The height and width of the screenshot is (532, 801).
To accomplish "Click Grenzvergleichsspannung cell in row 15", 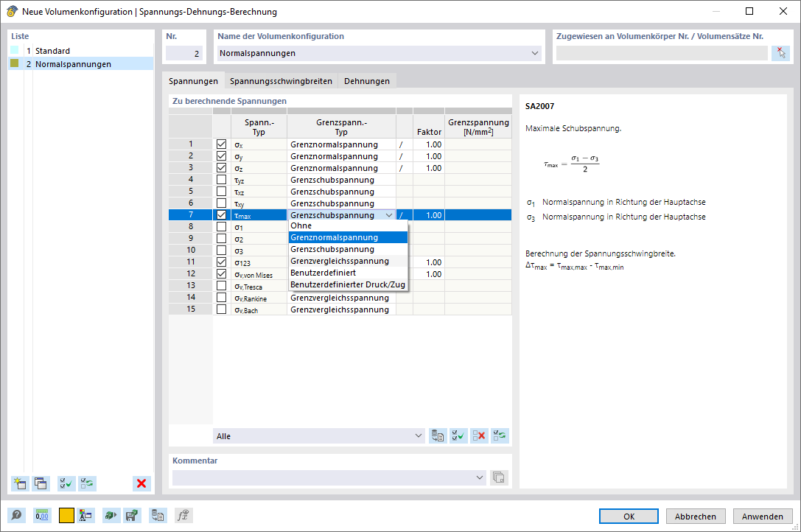I will pos(341,309).
